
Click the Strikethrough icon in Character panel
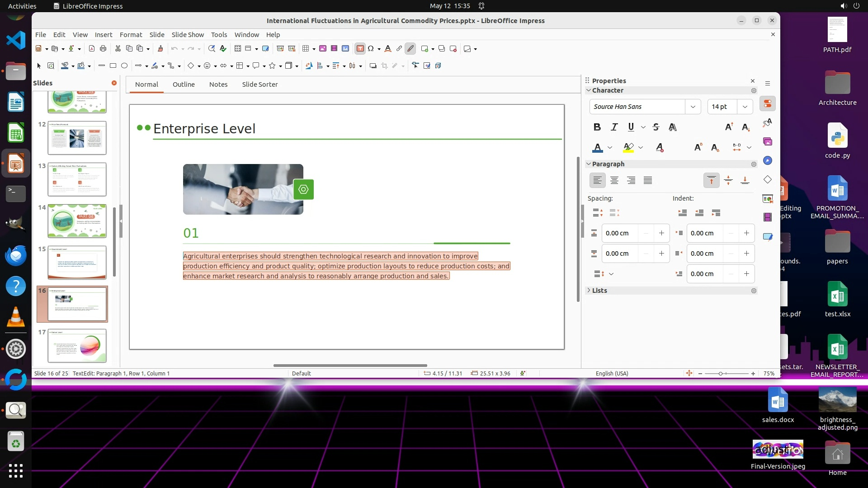click(x=656, y=127)
